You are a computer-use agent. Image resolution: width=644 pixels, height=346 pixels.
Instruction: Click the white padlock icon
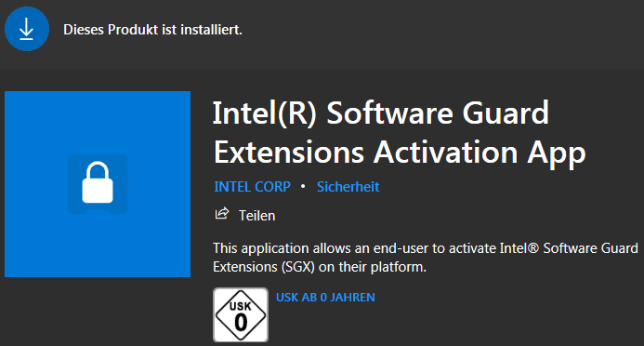[98, 182]
